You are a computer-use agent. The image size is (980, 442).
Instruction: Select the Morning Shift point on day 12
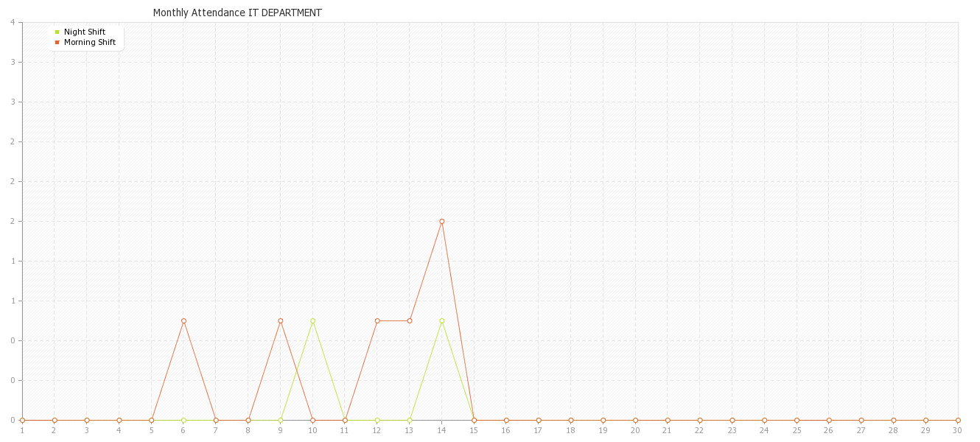coord(377,320)
